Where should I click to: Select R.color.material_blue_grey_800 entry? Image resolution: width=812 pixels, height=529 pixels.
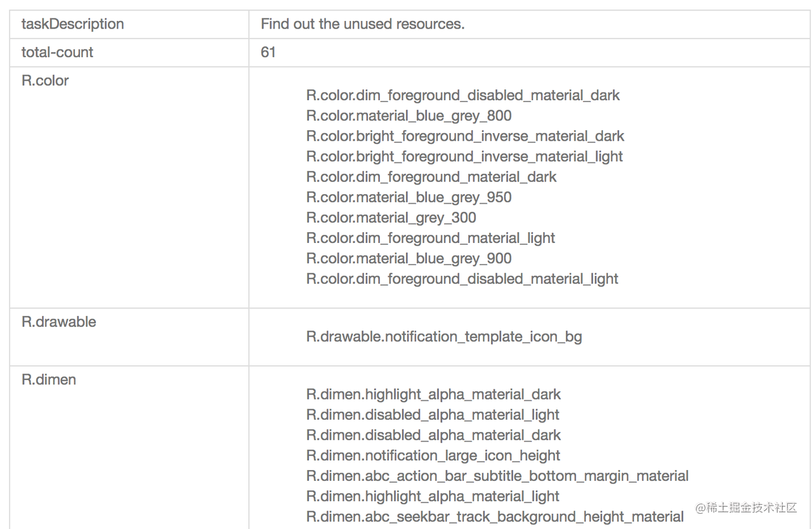[409, 115]
